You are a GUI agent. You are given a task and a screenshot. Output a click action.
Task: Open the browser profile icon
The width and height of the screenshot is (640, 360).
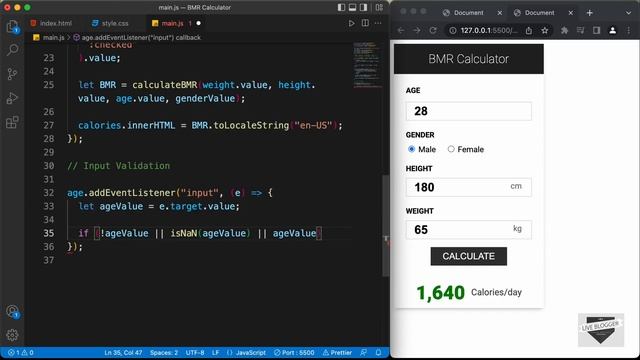(613, 31)
